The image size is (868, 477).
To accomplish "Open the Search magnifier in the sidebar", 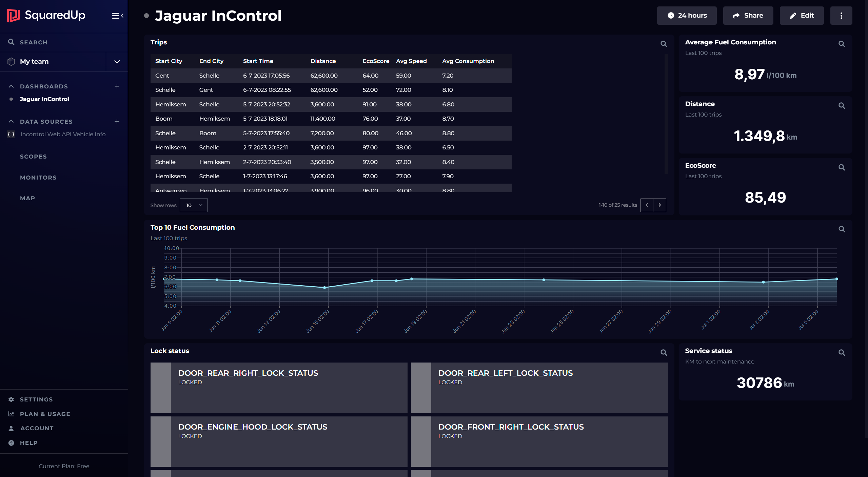I will point(11,42).
